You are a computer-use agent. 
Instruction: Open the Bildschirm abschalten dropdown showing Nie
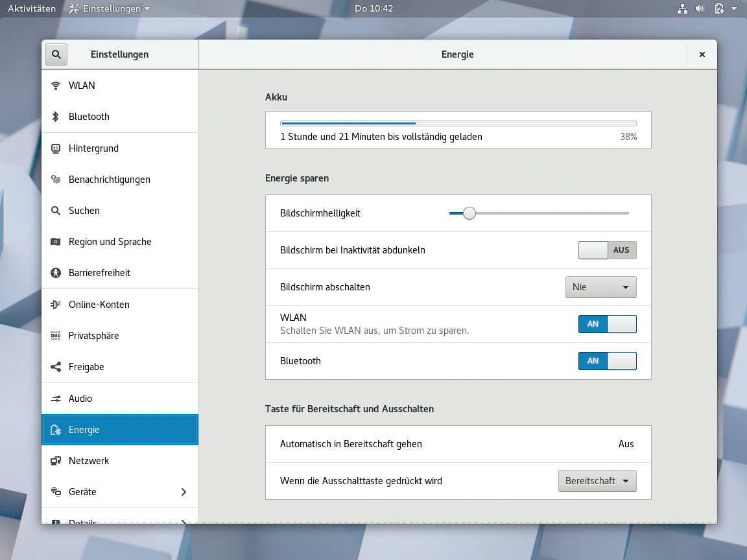click(x=600, y=287)
